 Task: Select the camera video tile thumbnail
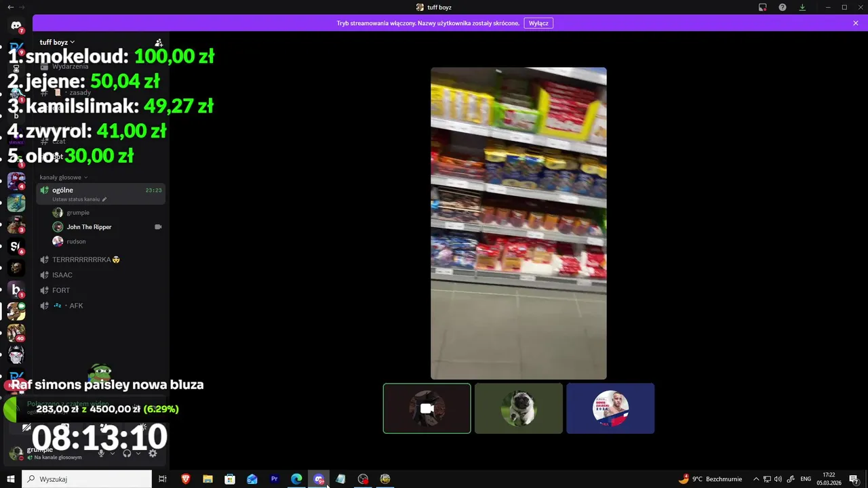coord(427,409)
